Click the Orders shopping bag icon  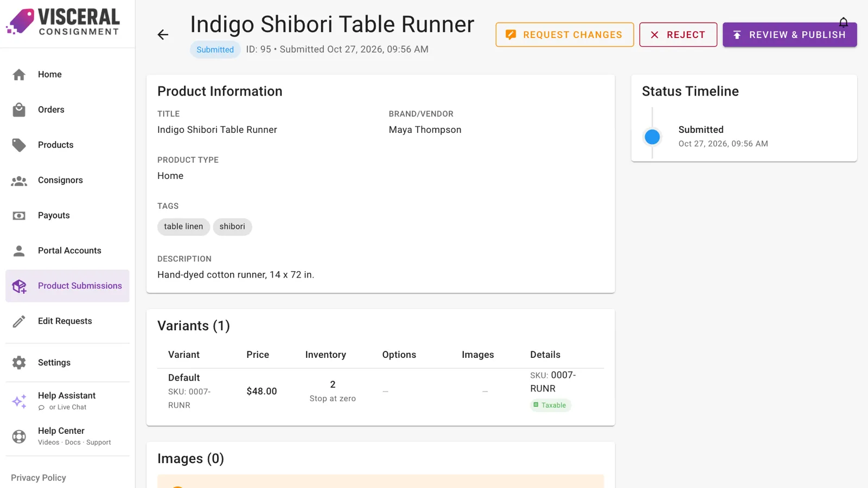coord(19,110)
